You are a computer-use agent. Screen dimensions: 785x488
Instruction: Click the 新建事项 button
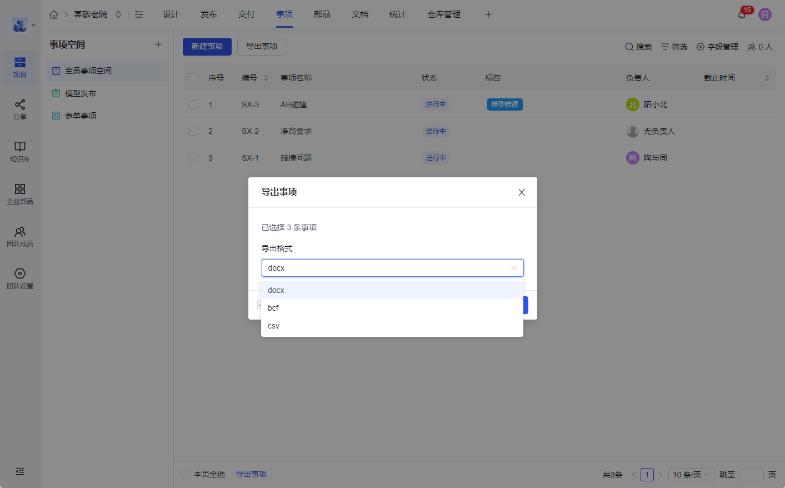207,46
